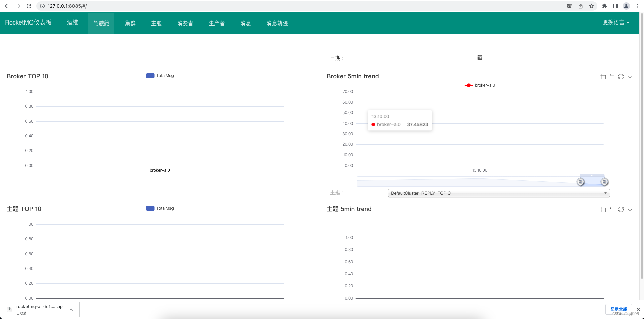
Task: Bookmark this page with the star
Action: [591, 6]
